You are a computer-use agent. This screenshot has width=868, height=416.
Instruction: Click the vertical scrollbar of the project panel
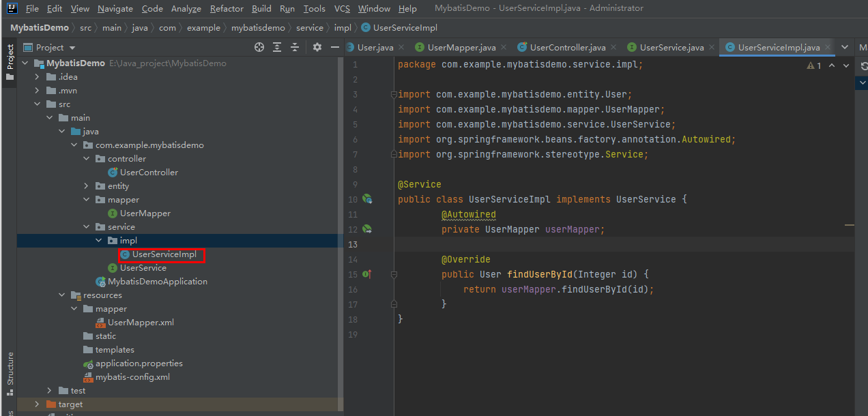click(x=340, y=205)
